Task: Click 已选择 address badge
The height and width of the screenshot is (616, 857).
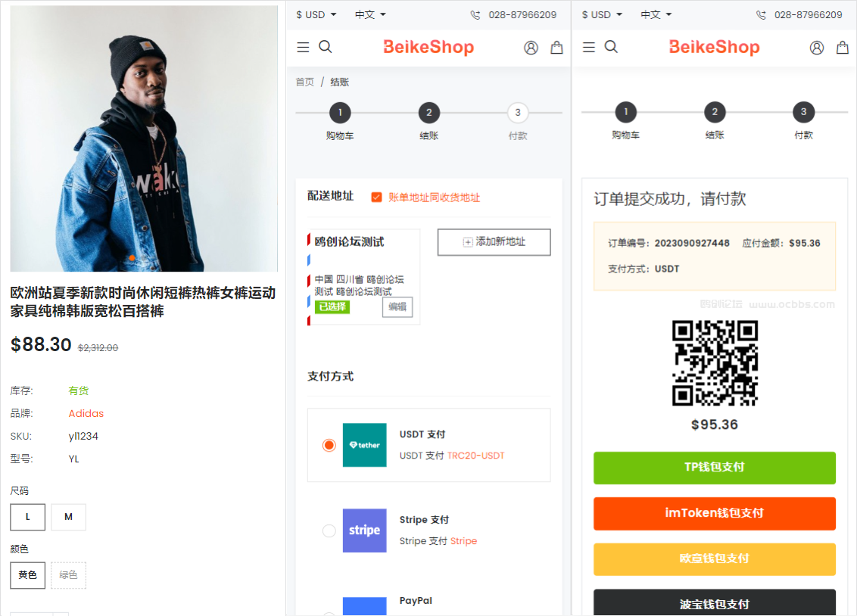Action: [332, 307]
